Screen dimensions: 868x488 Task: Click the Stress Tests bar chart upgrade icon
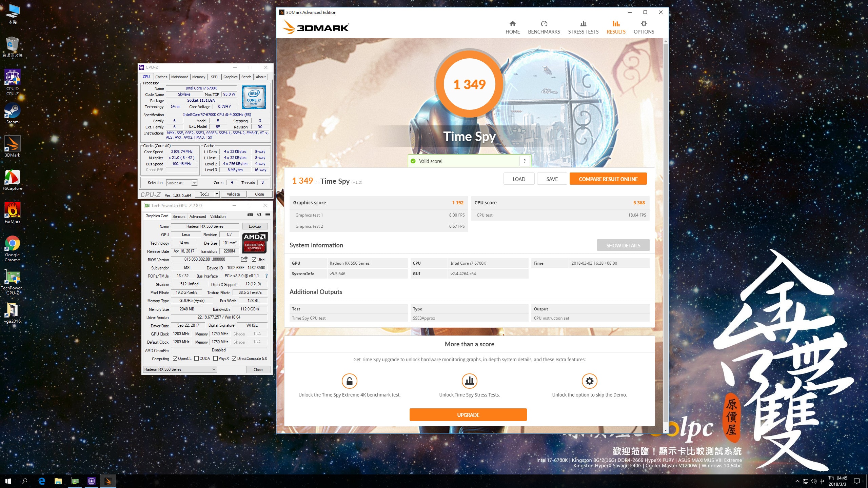pos(469,381)
